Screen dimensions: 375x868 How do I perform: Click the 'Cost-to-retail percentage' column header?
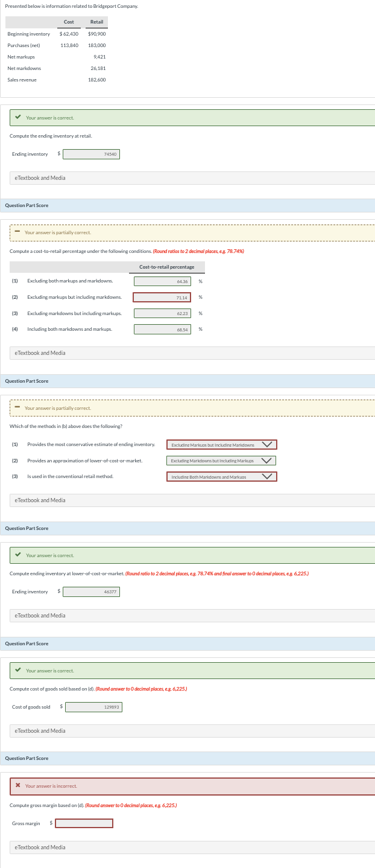167,267
